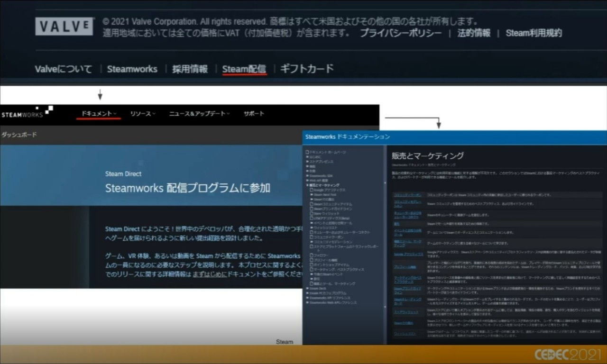
Task: Click the page icon beside ドキュメント ホームページ
Action: [x=307, y=152]
